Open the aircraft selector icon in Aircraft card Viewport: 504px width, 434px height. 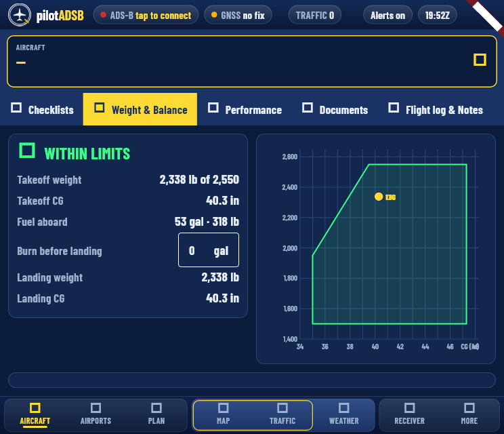click(x=480, y=60)
